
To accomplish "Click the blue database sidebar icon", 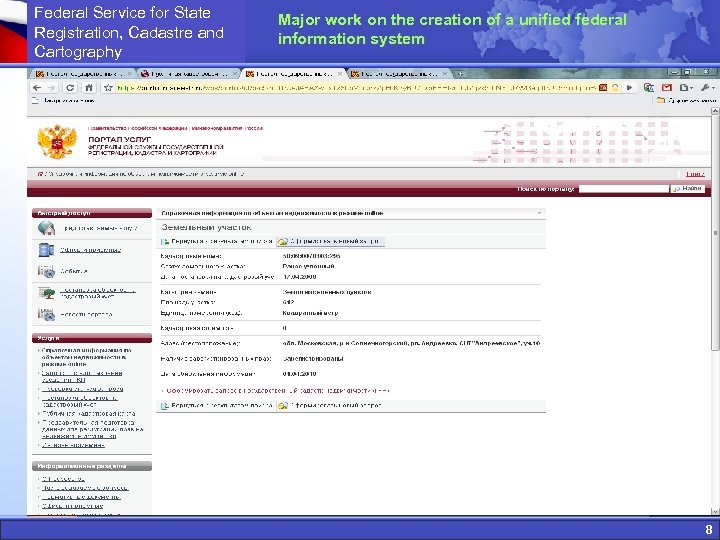I will (x=46, y=250).
